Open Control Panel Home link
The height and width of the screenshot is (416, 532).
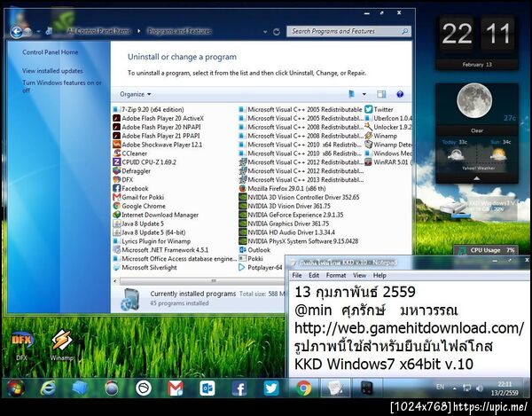(51, 52)
